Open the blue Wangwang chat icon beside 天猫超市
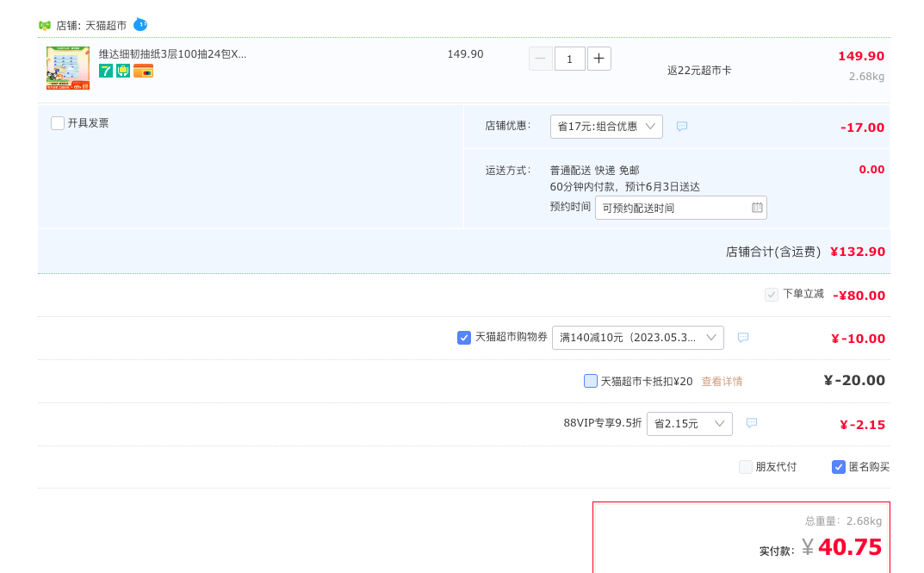Image resolution: width=924 pixels, height=573 pixels. (x=140, y=25)
